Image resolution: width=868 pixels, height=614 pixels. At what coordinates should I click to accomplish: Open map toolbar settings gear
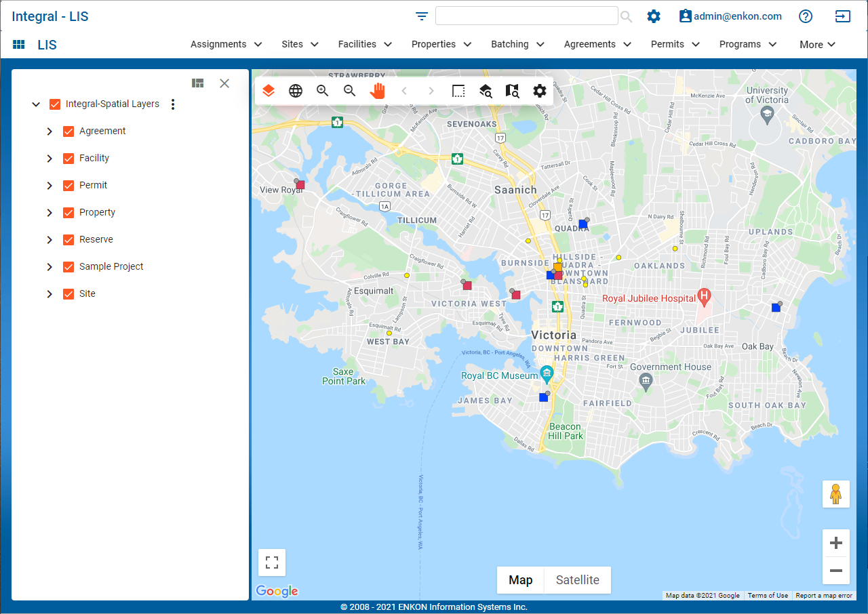[x=540, y=91]
